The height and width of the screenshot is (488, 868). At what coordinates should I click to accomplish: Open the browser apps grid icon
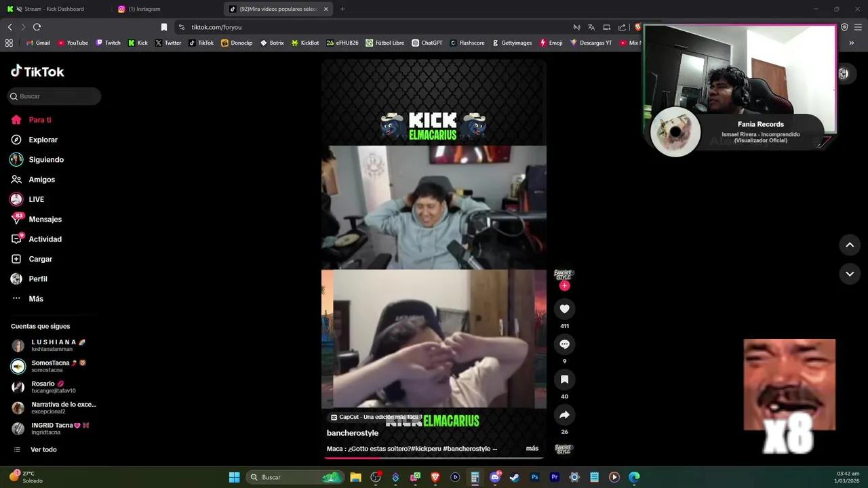click(x=9, y=43)
